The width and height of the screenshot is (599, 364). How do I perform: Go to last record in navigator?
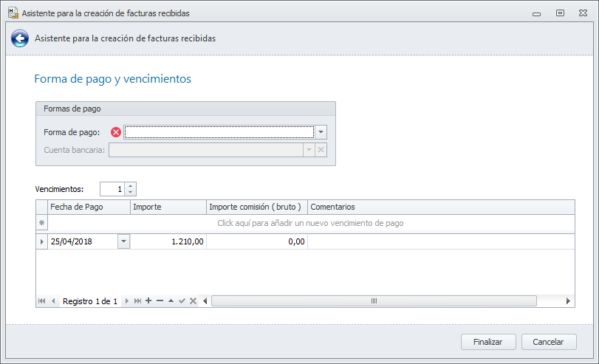click(137, 301)
